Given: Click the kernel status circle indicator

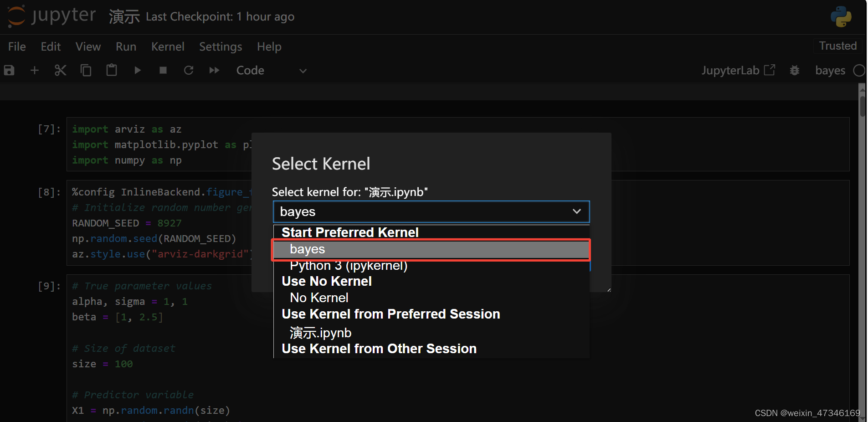Looking at the screenshot, I should coord(859,71).
